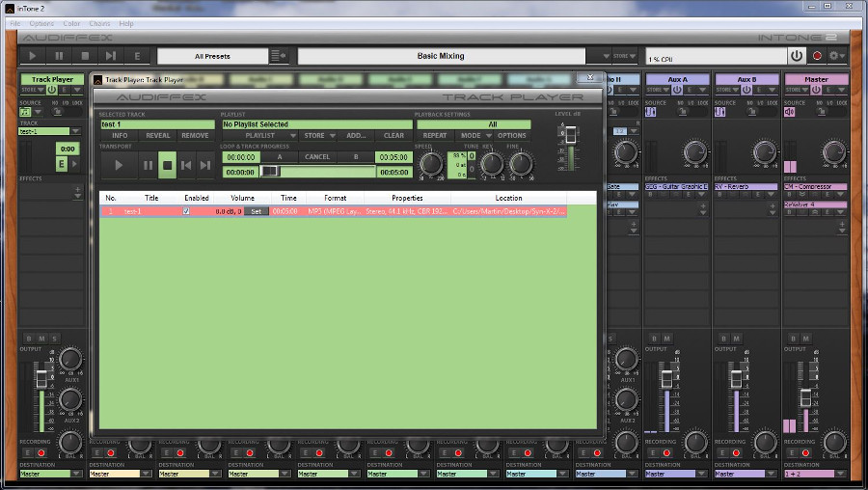Viewport: 868px width, 490px height.
Task: Open the playback MODE dropdown
Action: tap(474, 136)
